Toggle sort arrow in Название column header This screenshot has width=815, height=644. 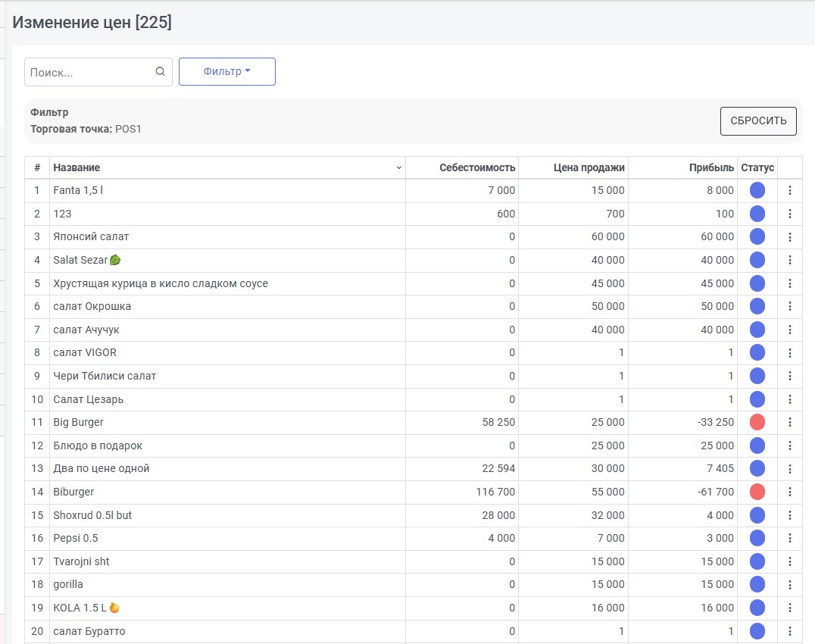398,168
